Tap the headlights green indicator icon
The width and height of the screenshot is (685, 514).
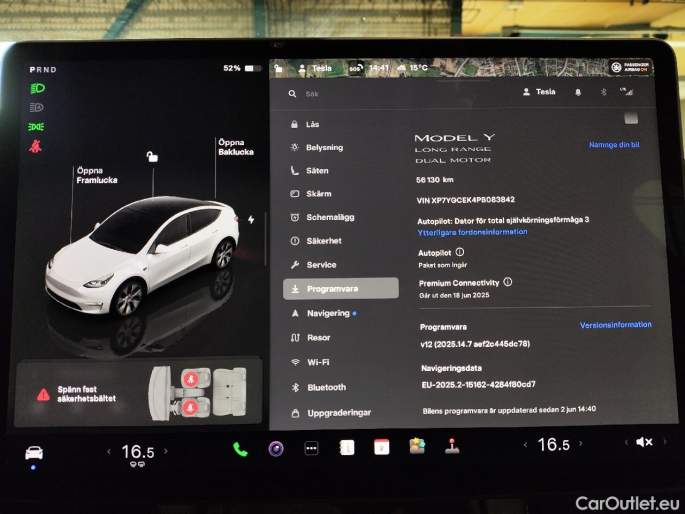click(x=37, y=89)
